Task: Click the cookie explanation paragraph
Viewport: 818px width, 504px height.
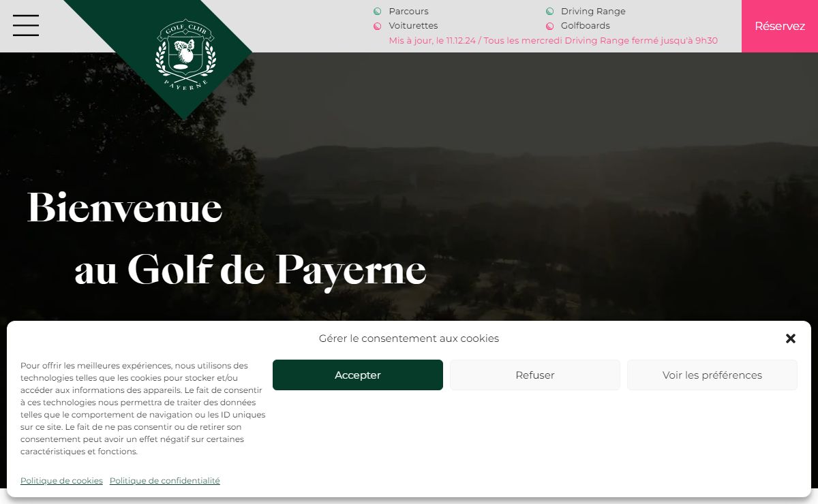Action: pos(143,409)
